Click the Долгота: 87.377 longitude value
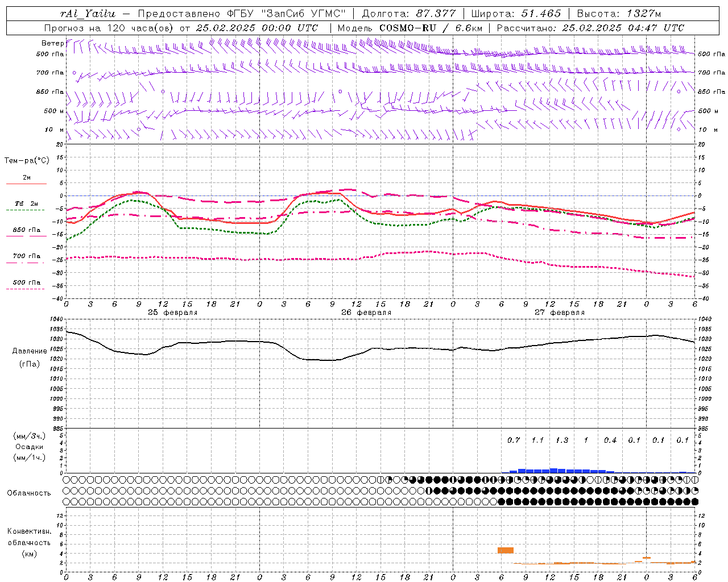This screenshot has width=728, height=582. coord(409,14)
